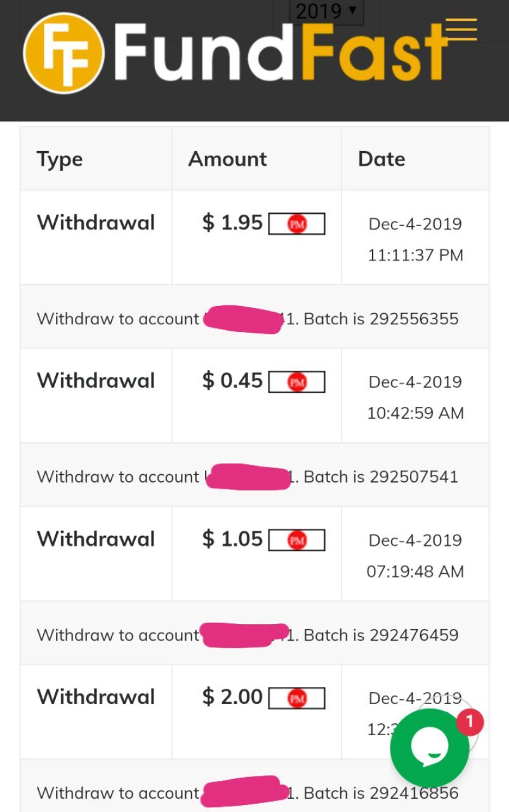
Task: Click the PM icon beside $ 1.05
Action: pyautogui.click(x=297, y=540)
